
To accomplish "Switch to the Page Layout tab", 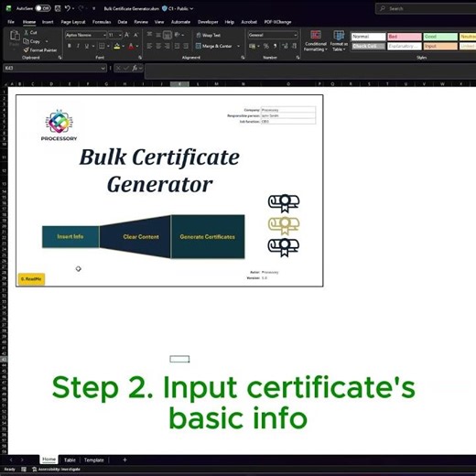I will 73,22.
